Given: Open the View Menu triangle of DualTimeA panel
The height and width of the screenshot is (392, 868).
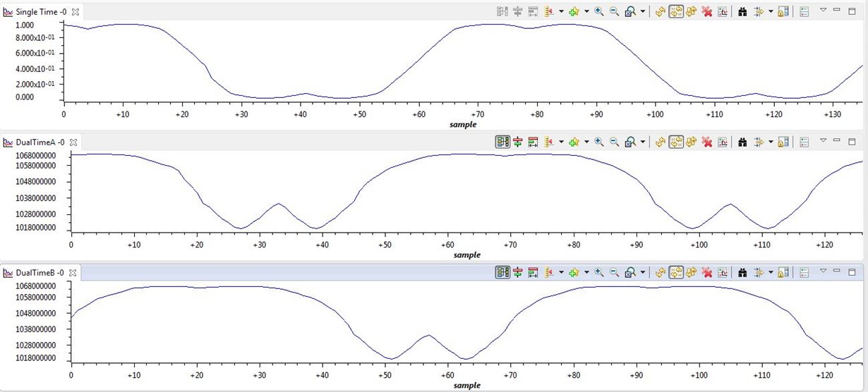Looking at the screenshot, I should point(823,140).
